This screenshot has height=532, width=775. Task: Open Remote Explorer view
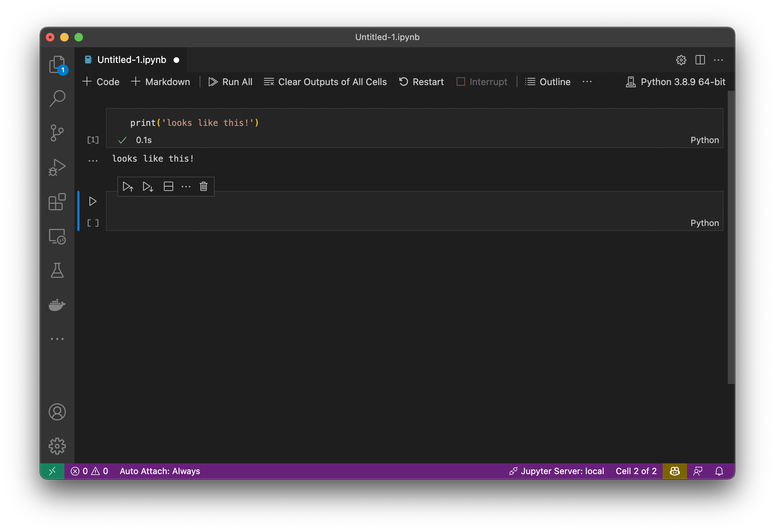coord(57,236)
